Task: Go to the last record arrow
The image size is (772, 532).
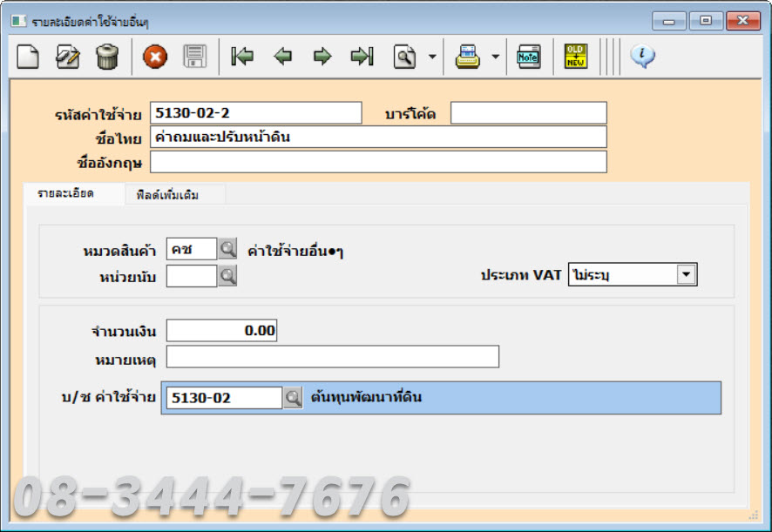Action: pos(362,56)
